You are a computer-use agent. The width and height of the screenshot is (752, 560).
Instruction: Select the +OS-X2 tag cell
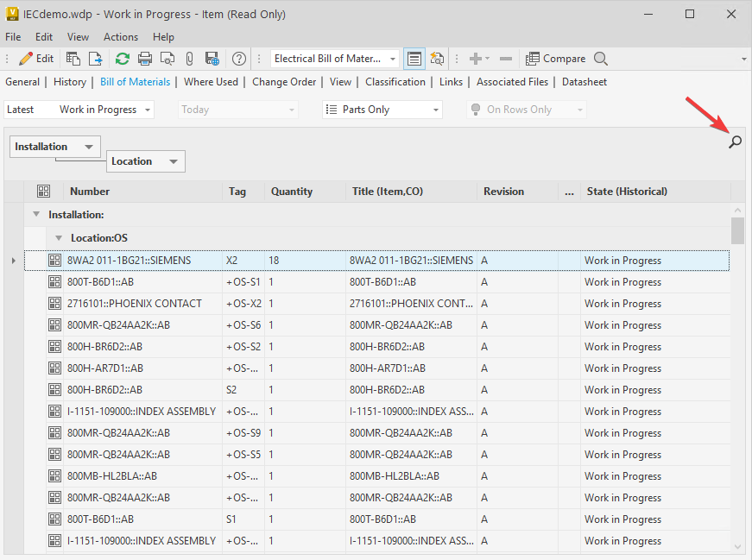[243, 304]
